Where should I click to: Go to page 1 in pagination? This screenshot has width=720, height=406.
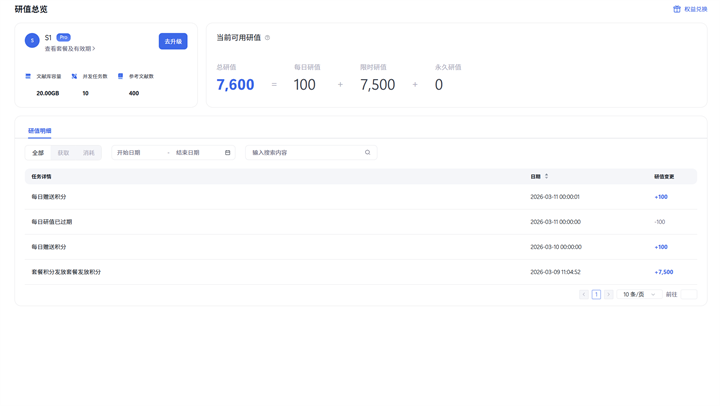pyautogui.click(x=596, y=295)
